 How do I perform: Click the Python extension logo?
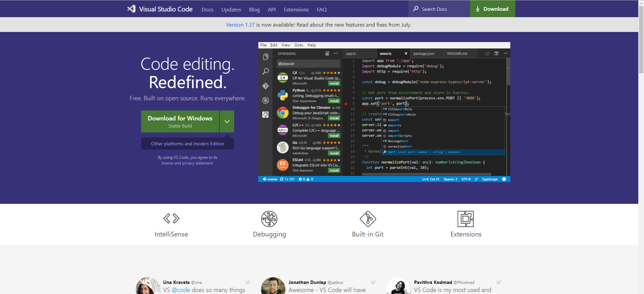(283, 95)
